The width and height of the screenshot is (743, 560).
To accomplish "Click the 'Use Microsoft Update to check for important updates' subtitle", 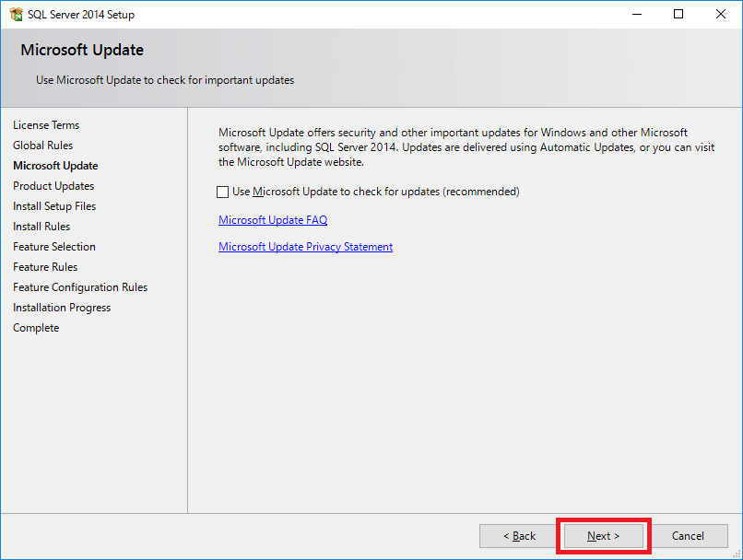I will coord(165,80).
